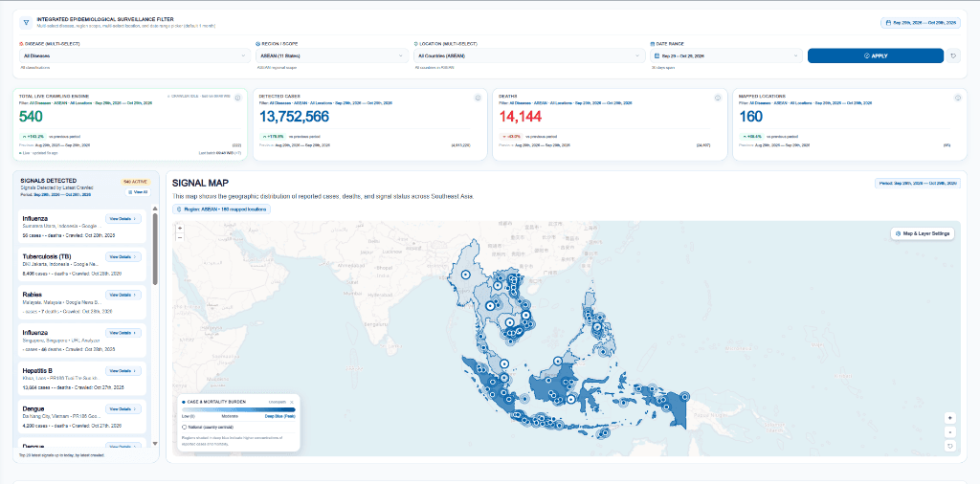Click View All signals button
The image size is (980, 484).
138,192
